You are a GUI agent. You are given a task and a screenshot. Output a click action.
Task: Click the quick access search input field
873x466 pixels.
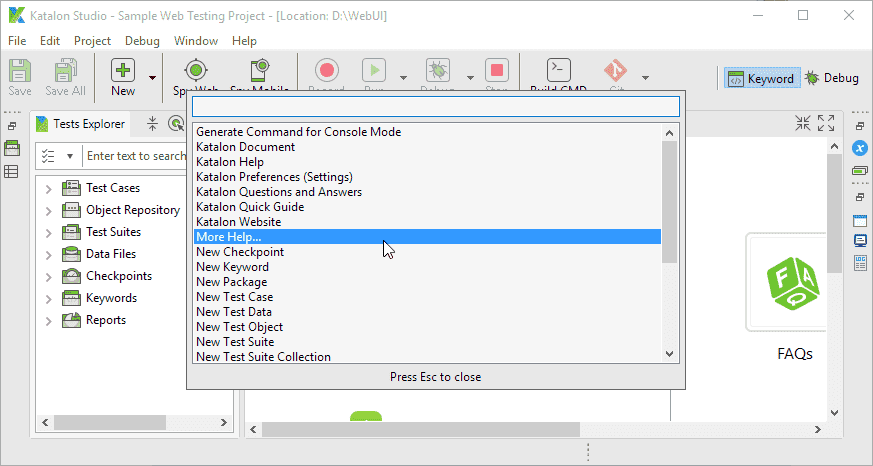coord(435,106)
